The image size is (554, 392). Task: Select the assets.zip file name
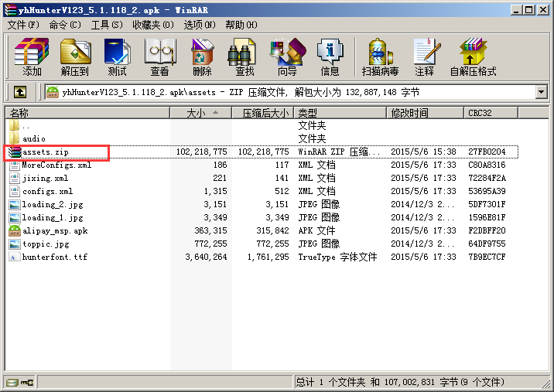point(45,152)
